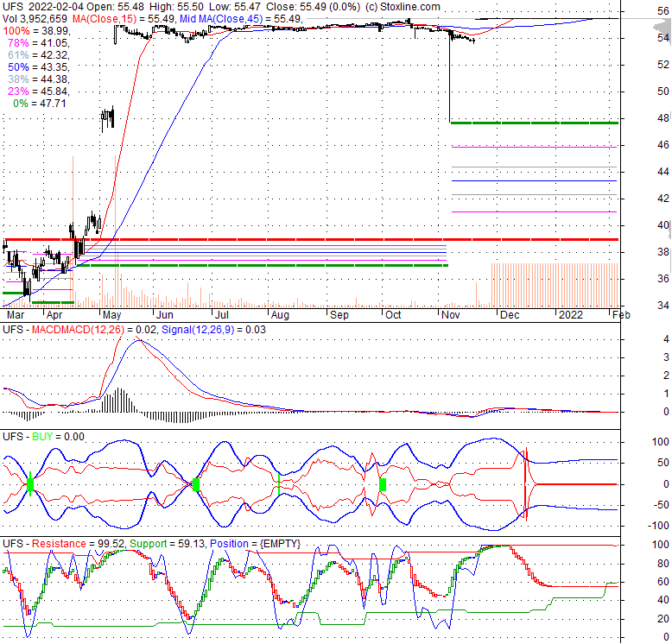
Task: Click the Close: 55.49 (0.0%) value
Action: (313, 7)
